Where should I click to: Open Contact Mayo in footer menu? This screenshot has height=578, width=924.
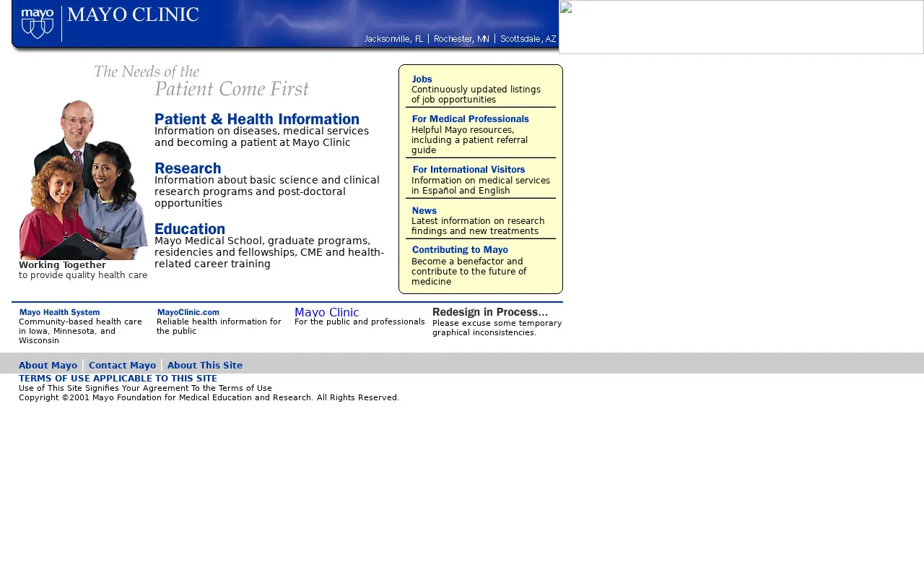[x=122, y=366]
